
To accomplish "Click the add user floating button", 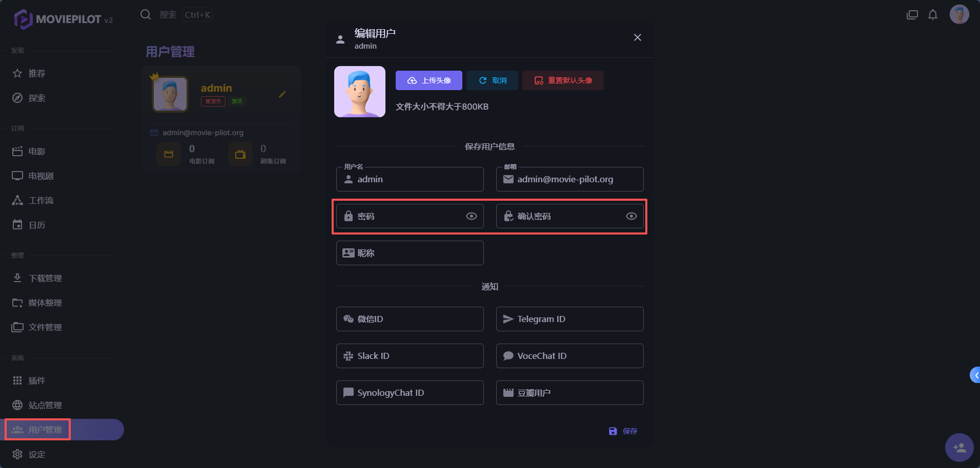I will [x=959, y=448].
